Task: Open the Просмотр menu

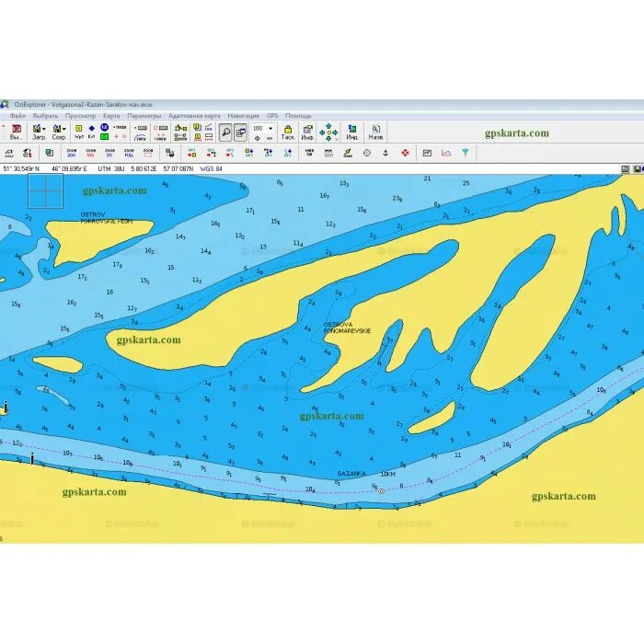Action: tap(80, 116)
